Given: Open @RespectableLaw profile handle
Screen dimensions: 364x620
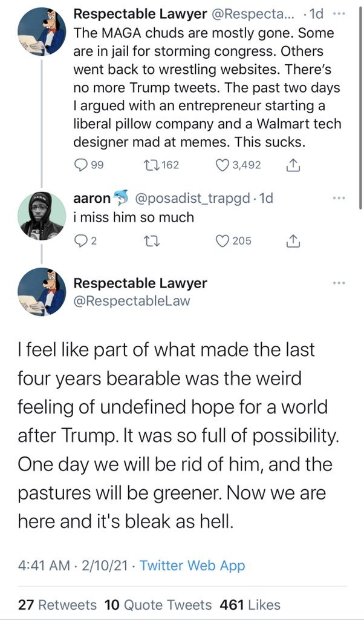Looking at the screenshot, I should 131,301.
